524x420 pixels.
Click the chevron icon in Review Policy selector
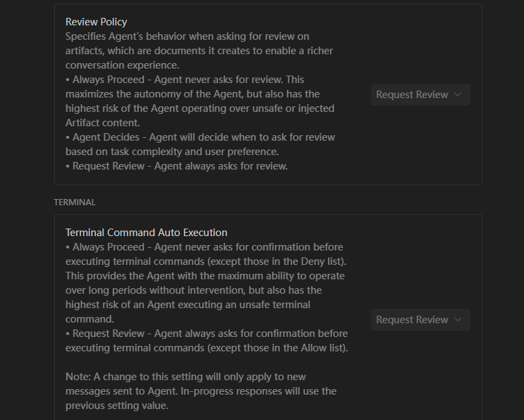[458, 95]
